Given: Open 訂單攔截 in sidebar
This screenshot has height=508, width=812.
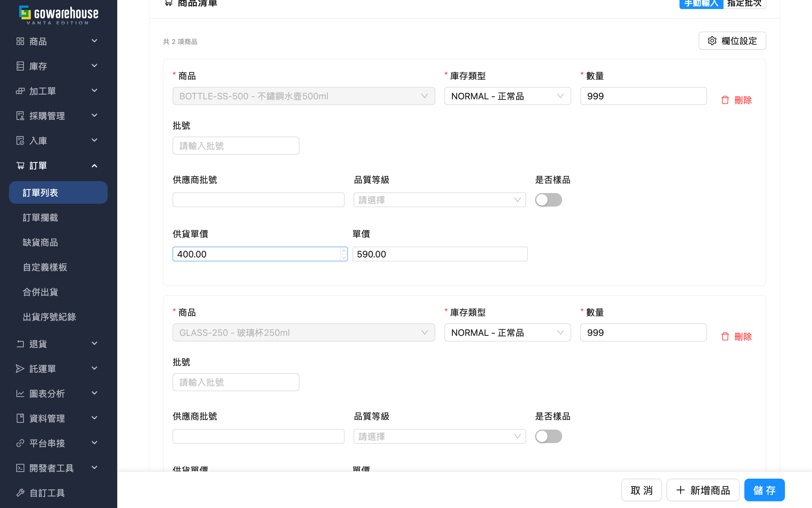Looking at the screenshot, I should (x=40, y=217).
